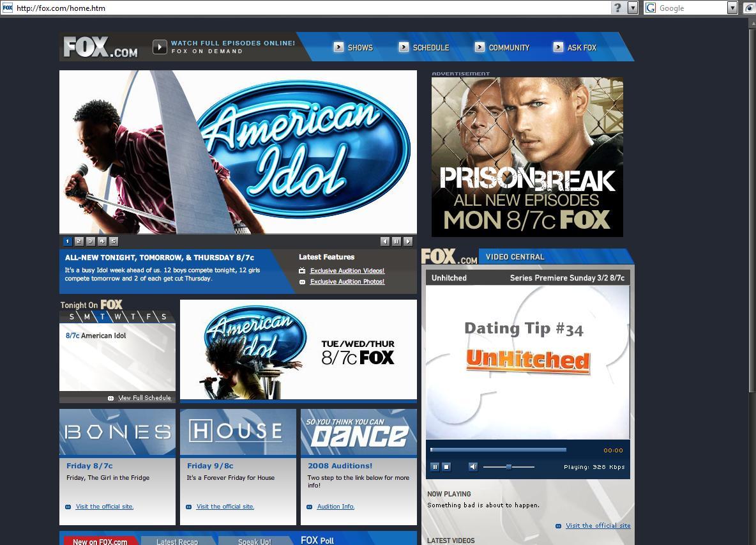Screen dimensions: 756x545
Task: Stop the Unhitched video
Action: point(446,467)
